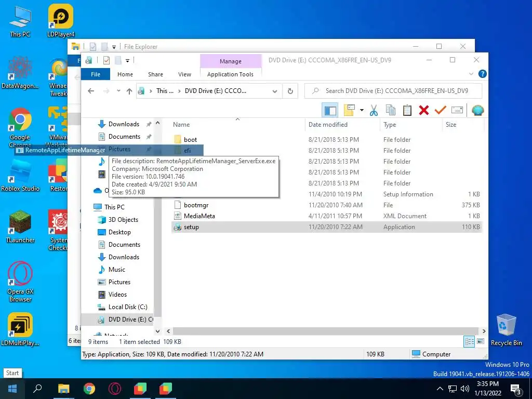Screen dimensions: 532x399
Task: Select the LDMultiPlayer desktop shortcut
Action: 20,329
